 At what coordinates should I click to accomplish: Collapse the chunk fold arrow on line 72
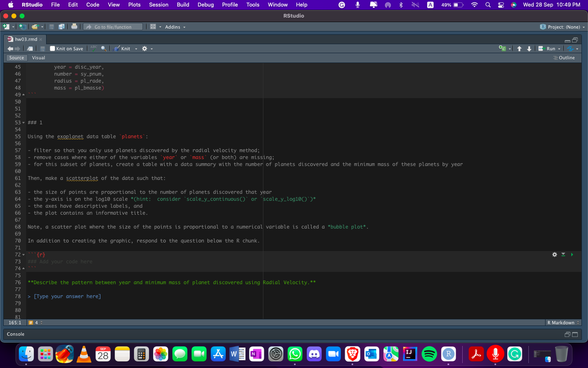pos(23,255)
